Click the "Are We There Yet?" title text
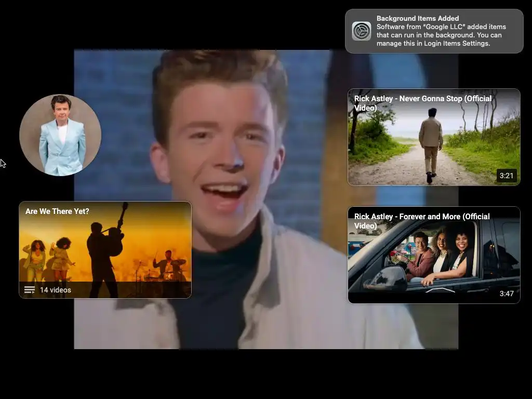532x399 pixels. coord(57,211)
